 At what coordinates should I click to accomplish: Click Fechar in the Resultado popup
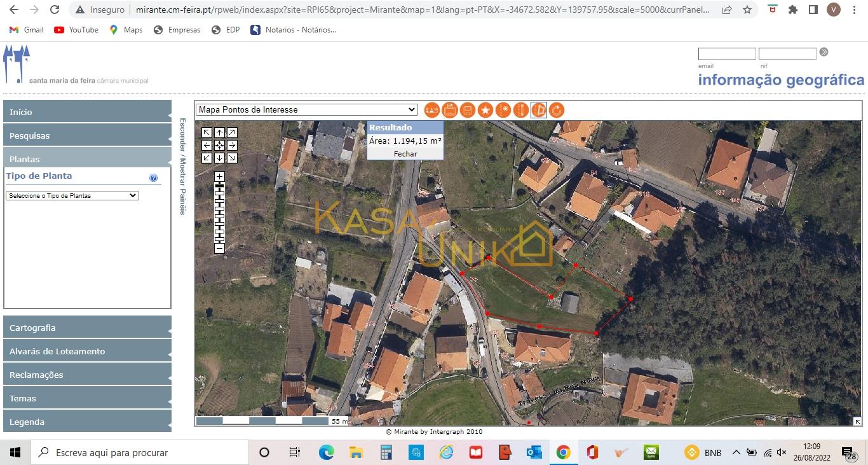[x=405, y=154]
